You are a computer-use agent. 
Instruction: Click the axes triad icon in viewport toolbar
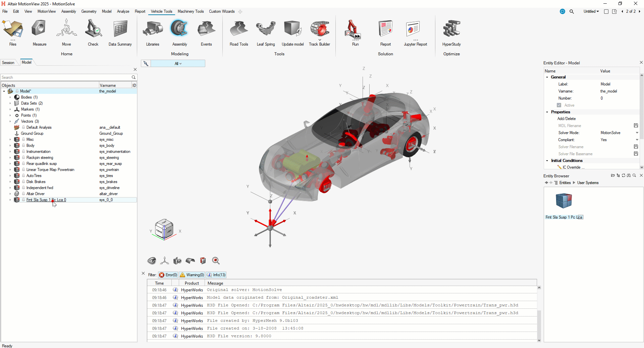click(164, 260)
